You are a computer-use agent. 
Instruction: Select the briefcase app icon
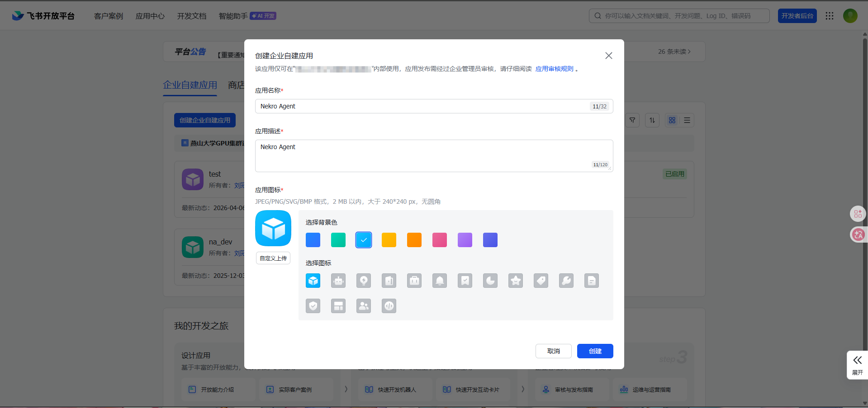click(414, 281)
